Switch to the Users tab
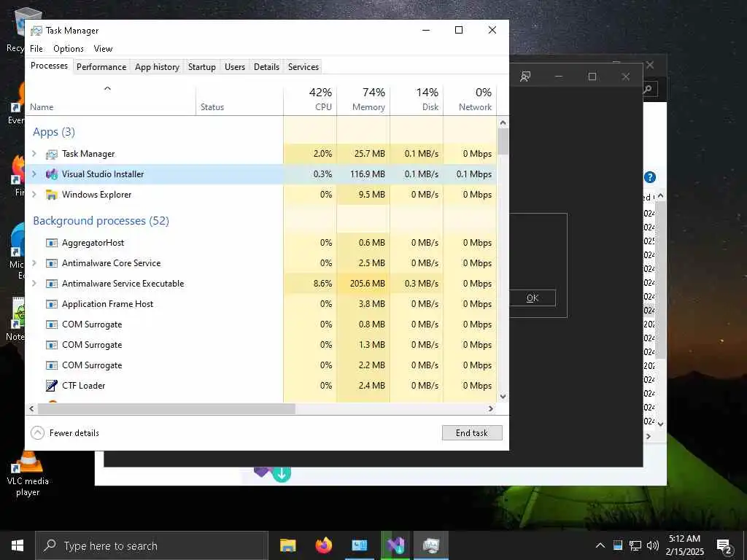This screenshot has width=747, height=560. (235, 67)
